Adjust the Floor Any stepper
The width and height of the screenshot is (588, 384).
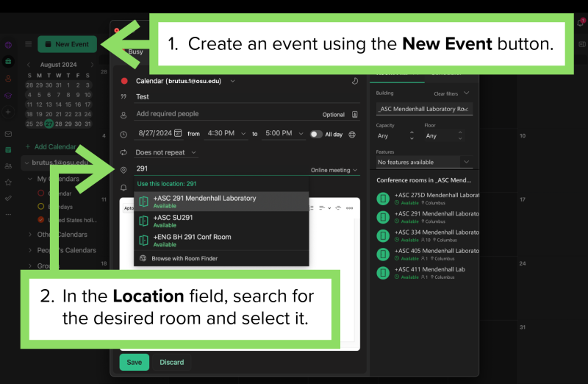point(460,135)
